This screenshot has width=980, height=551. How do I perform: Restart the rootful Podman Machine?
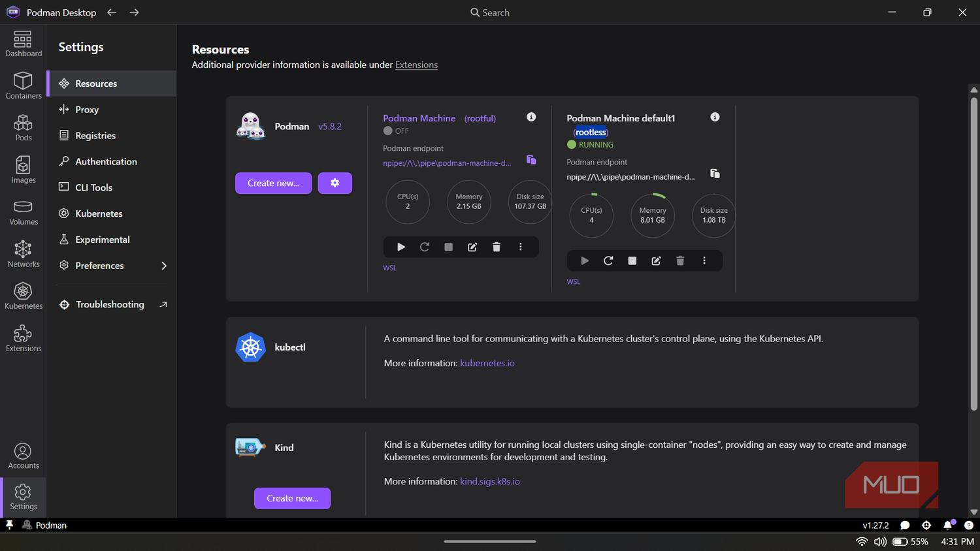(425, 247)
